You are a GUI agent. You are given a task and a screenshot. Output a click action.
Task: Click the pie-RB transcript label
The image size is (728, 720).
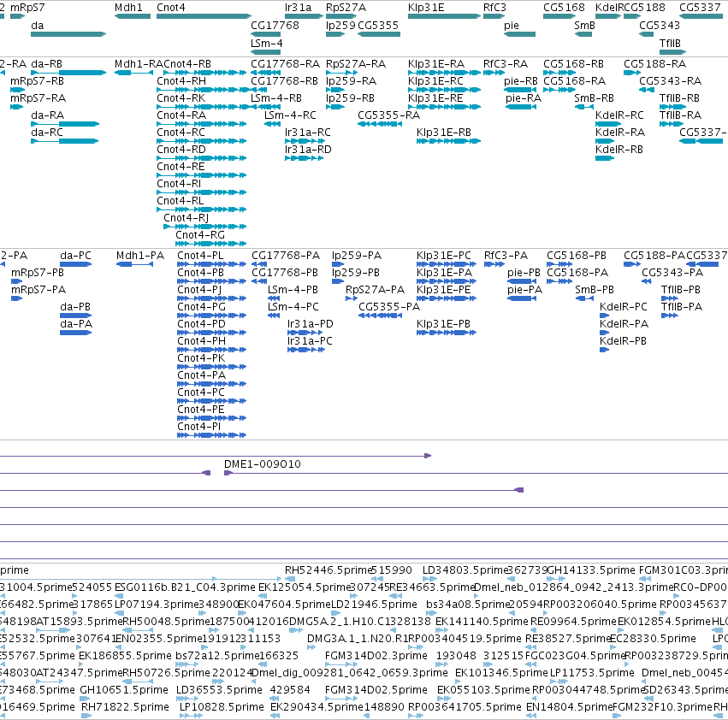click(x=521, y=80)
